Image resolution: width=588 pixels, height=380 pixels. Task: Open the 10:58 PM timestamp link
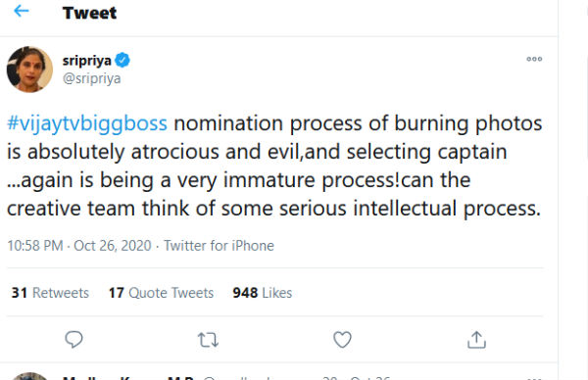tap(35, 246)
